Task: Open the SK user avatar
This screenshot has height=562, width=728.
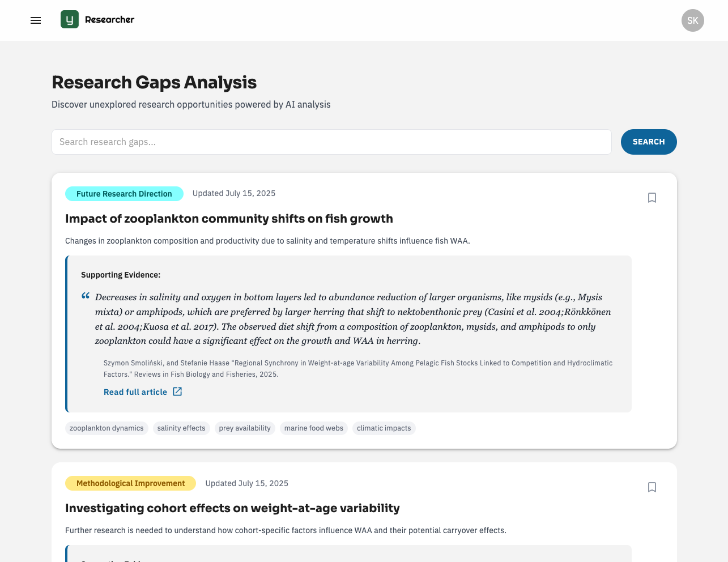Action: 692,20
